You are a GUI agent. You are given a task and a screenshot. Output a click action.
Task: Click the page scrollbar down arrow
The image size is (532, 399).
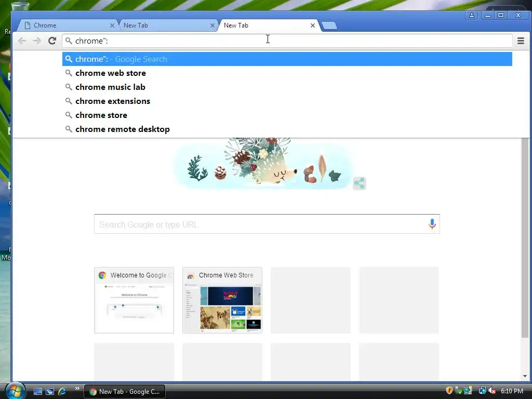525,376
